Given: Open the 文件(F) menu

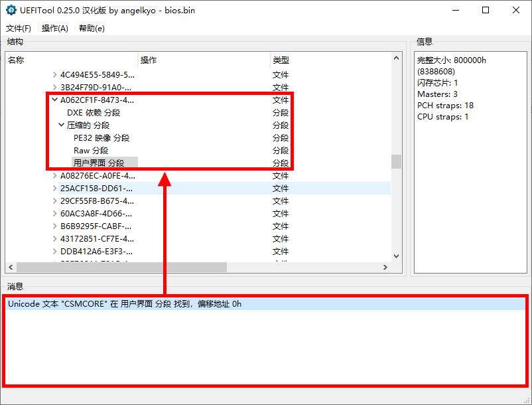Looking at the screenshot, I should click(21, 28).
